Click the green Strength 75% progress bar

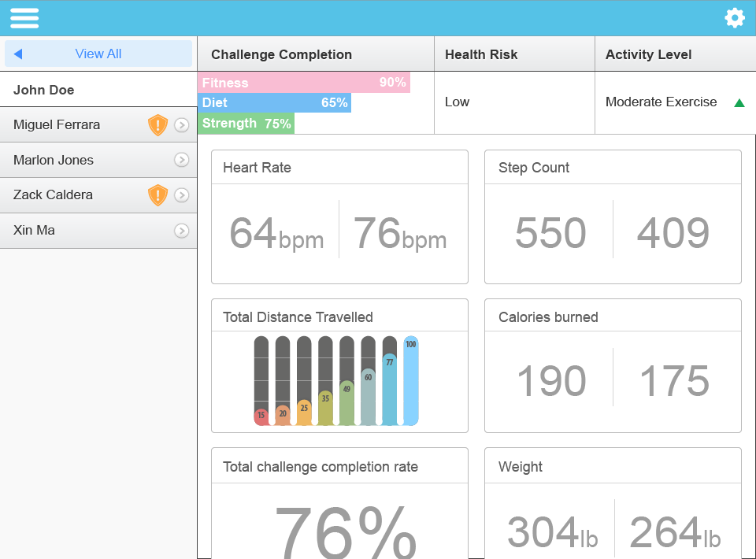[x=246, y=124]
